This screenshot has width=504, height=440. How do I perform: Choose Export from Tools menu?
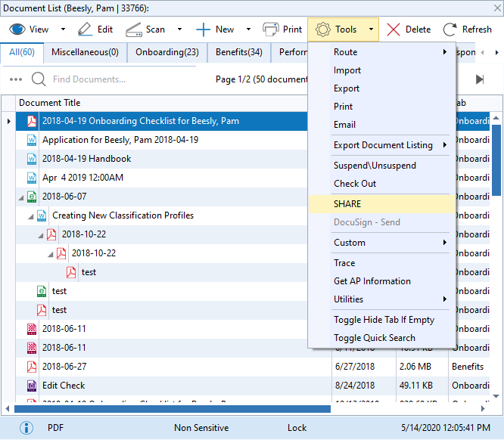point(382,88)
